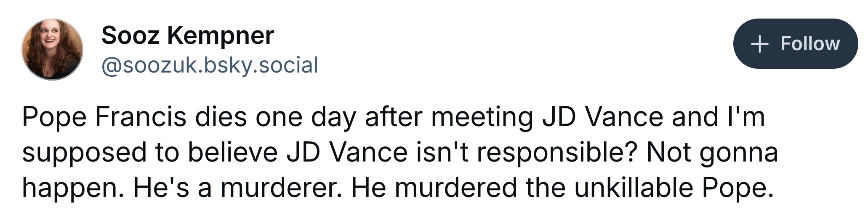The image size is (868, 221).
Task: Click the plus icon inside Follow
Action: pyautogui.click(x=760, y=44)
